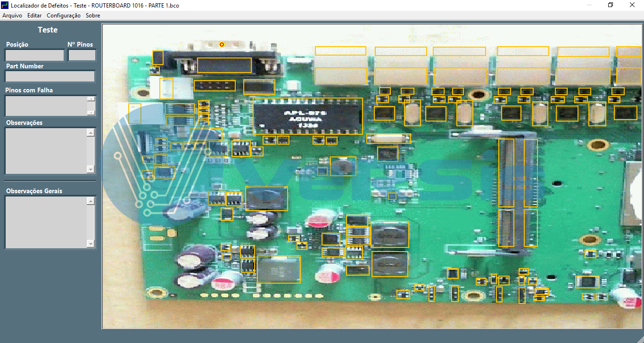Select the upper boxed power inductor
Screen dimensions: 644x343
point(390,235)
